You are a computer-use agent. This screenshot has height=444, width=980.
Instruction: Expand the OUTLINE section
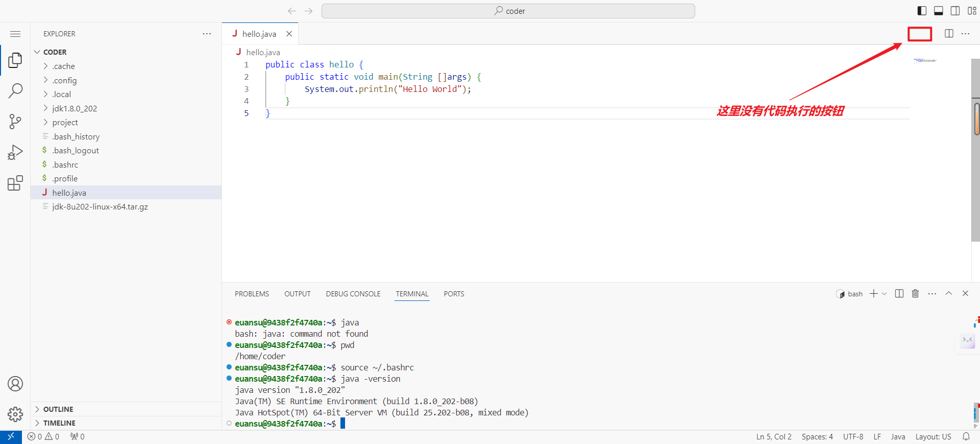point(58,409)
